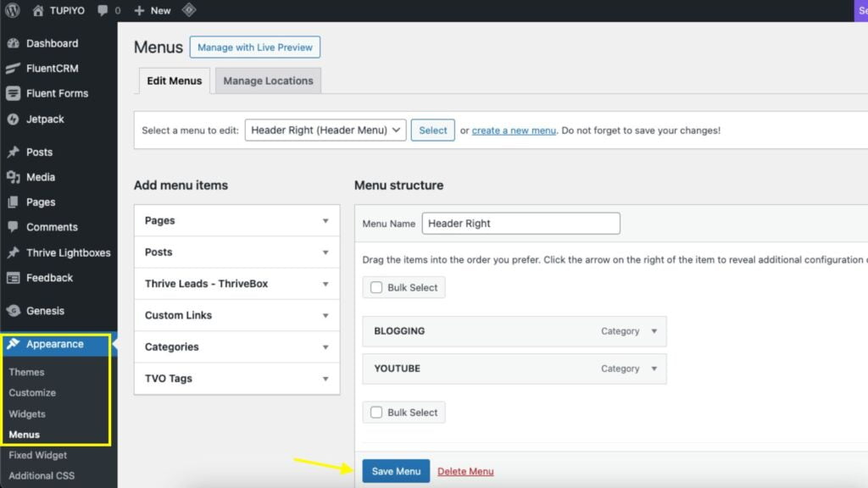This screenshot has width=868, height=488.
Task: Open the Header Right menu dropdown
Action: [325, 130]
